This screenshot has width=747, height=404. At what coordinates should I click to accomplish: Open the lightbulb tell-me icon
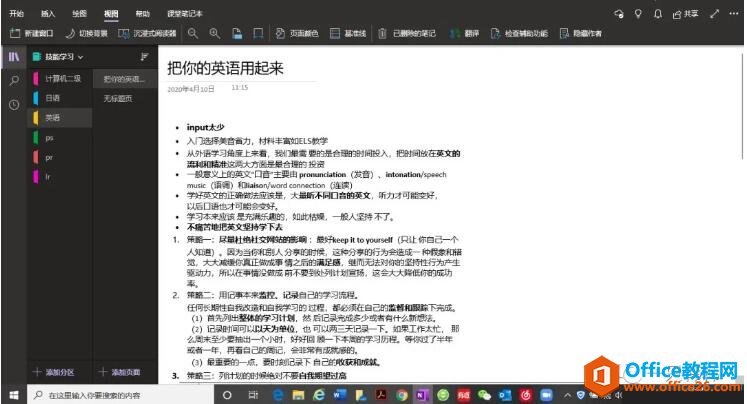[x=638, y=14]
